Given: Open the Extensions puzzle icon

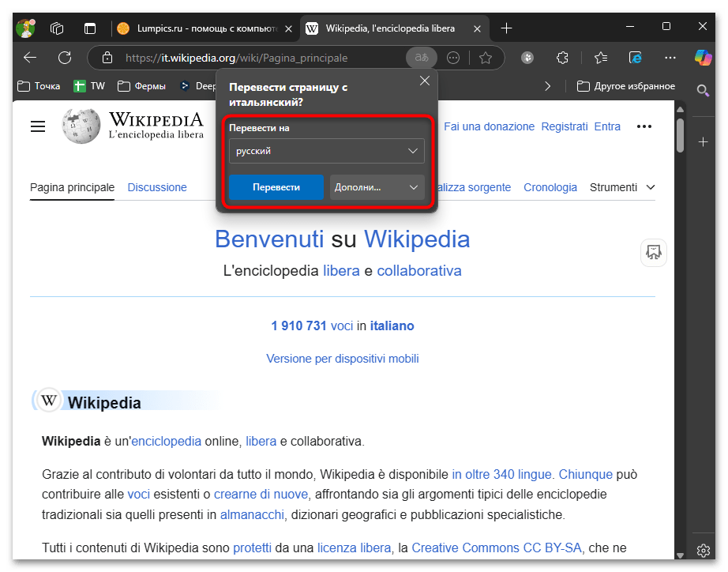Looking at the screenshot, I should (562, 58).
